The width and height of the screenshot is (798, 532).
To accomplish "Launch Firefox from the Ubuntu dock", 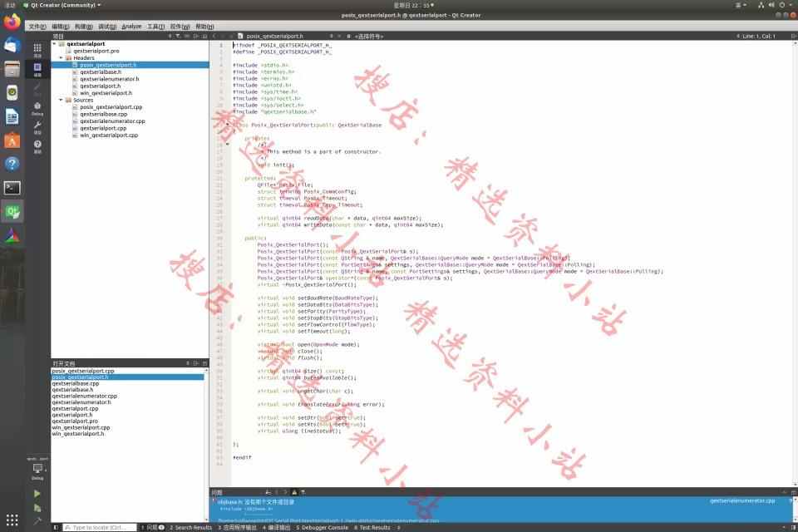I will click(x=12, y=22).
